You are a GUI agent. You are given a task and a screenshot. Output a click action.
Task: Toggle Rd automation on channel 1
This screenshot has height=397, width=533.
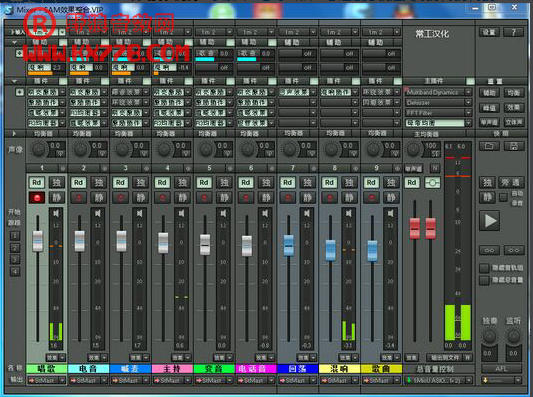coord(37,183)
